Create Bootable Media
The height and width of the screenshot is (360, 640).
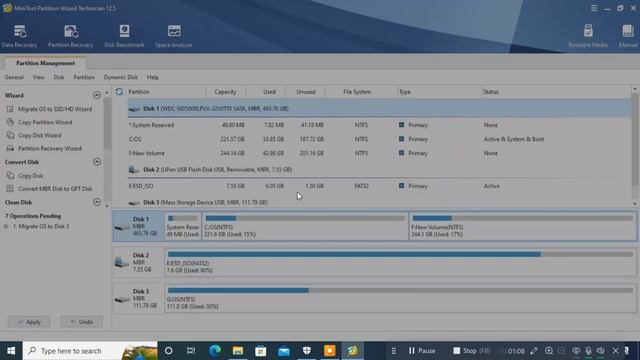click(x=588, y=36)
